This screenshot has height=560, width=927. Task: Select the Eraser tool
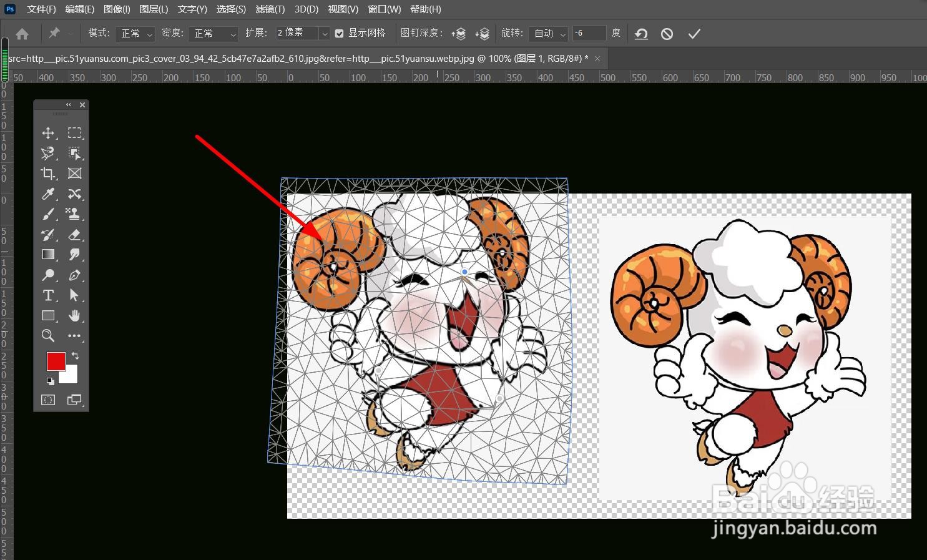pyautogui.click(x=74, y=235)
